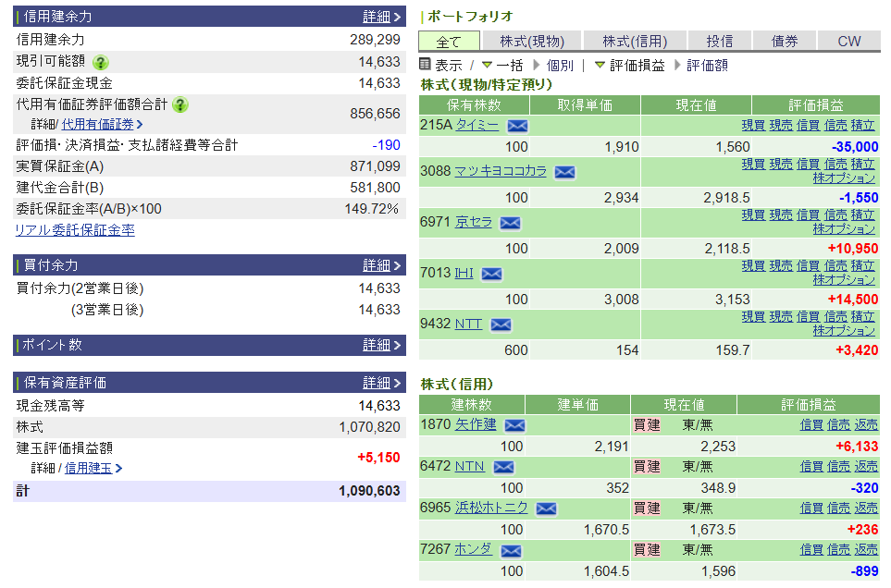Open the リアル委託保証金率 link
Screen dimensions: 891x588
point(75,230)
